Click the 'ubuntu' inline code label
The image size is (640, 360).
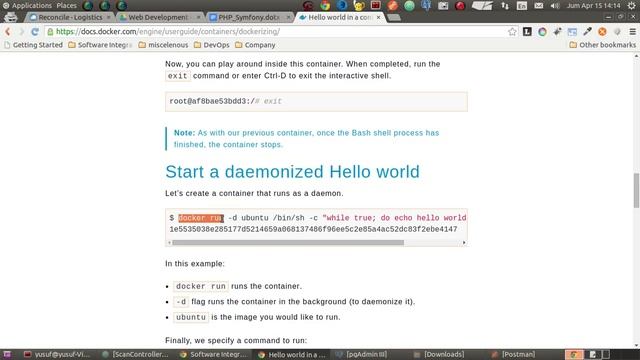[191, 317]
